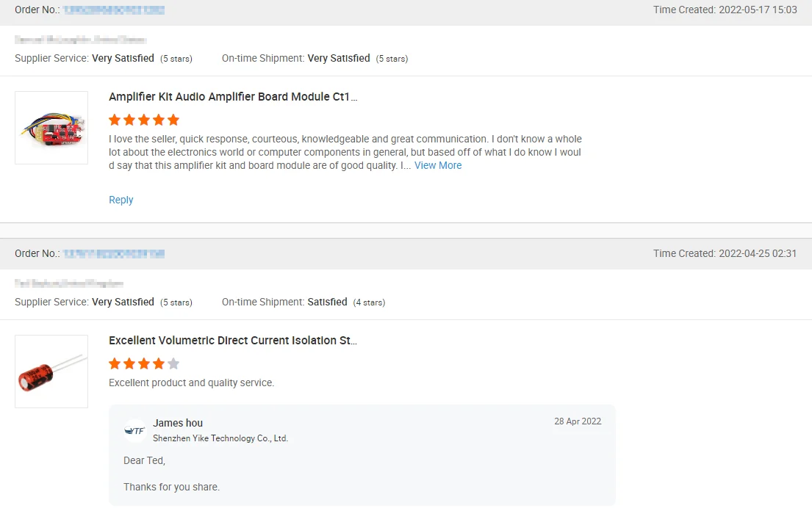Click the third star of the amplifier kit rating
812x511 pixels.
(x=144, y=120)
